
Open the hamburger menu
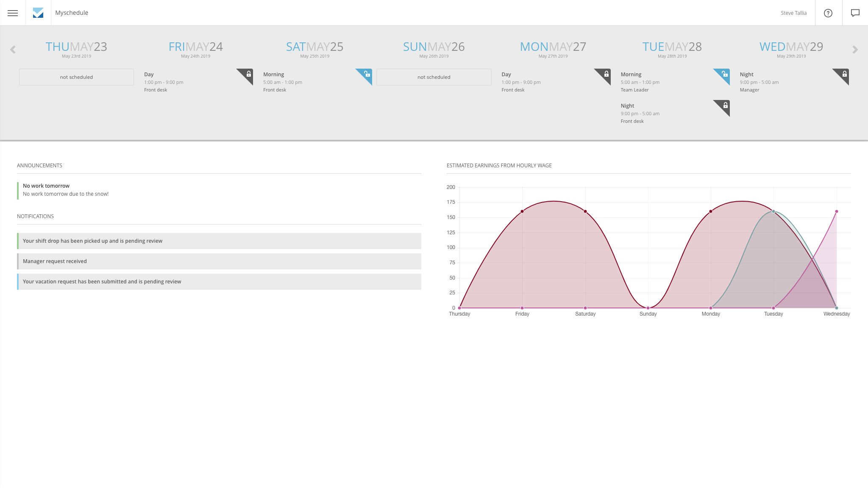tap(13, 13)
